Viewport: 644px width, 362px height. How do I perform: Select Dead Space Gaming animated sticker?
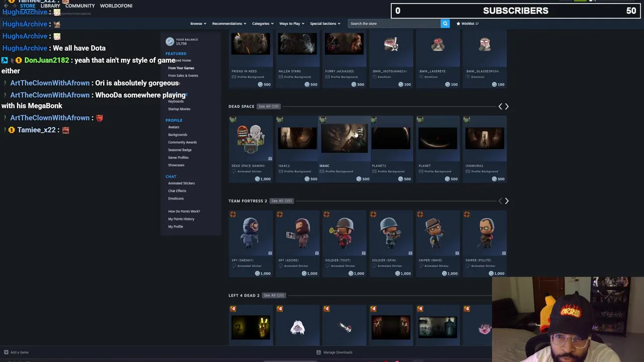point(251,149)
